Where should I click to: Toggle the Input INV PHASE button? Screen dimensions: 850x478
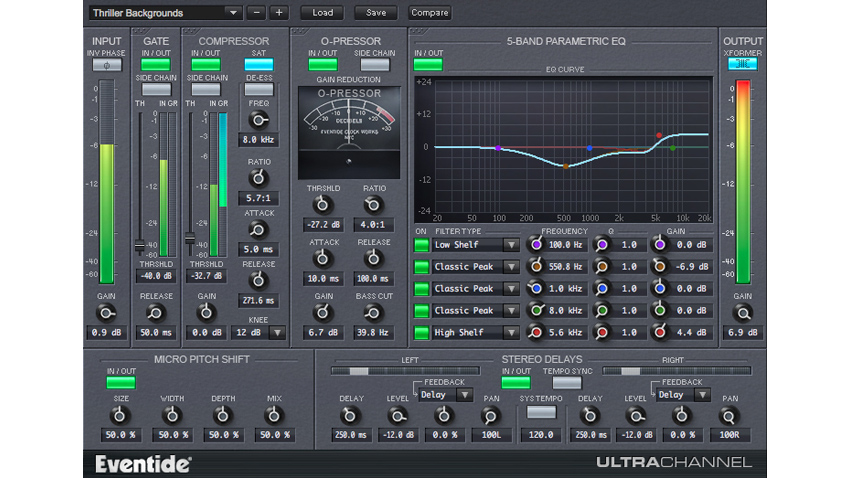tap(107, 64)
